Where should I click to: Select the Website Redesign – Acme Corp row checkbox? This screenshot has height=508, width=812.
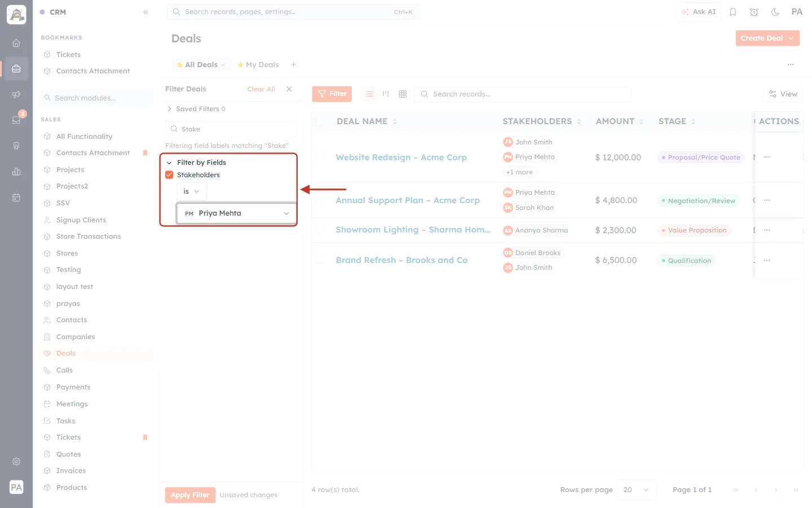[x=320, y=157]
